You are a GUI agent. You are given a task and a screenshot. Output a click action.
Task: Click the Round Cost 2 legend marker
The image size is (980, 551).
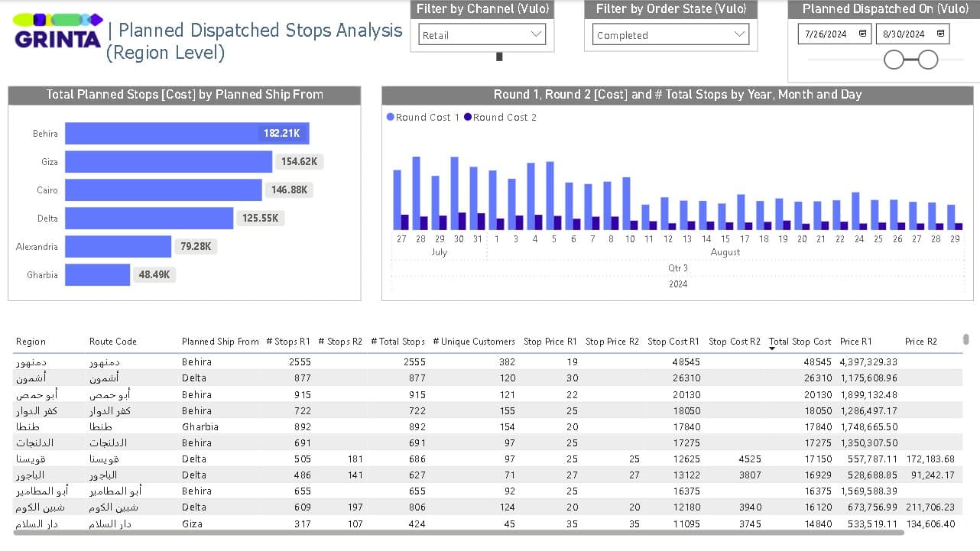(468, 117)
